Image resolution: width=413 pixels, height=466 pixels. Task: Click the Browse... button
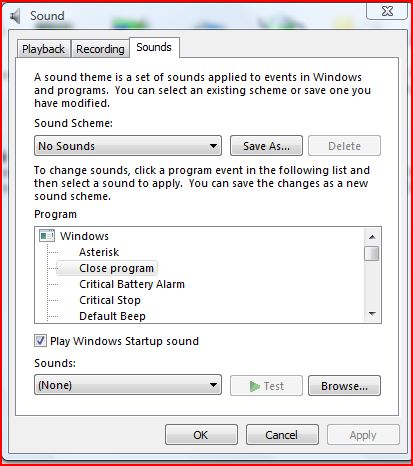(x=344, y=386)
